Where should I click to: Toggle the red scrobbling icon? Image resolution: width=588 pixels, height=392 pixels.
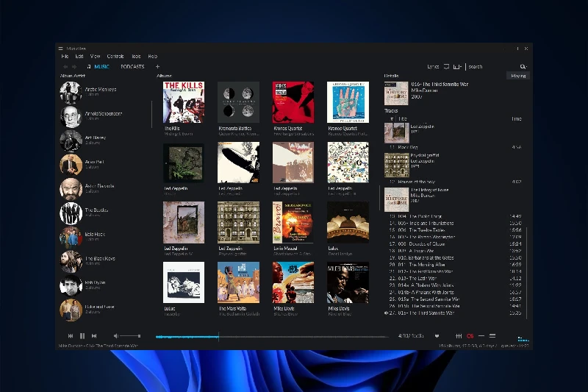[x=470, y=336]
